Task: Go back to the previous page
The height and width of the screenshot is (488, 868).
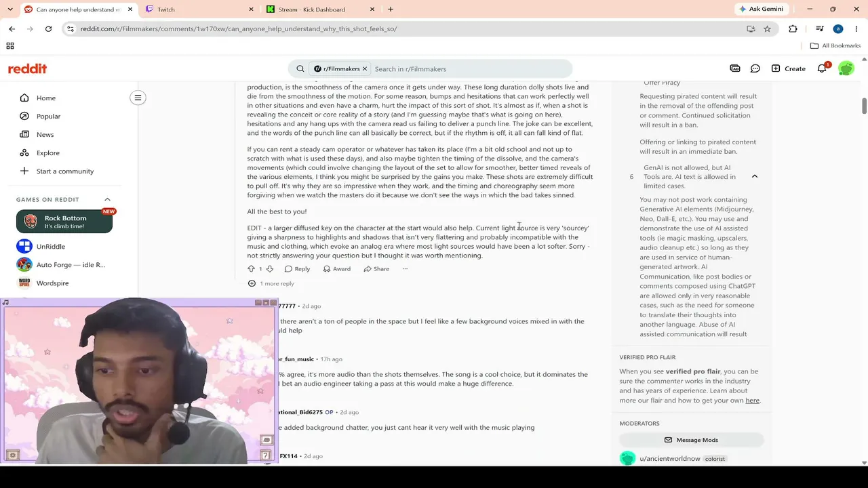Action: pos(12,28)
